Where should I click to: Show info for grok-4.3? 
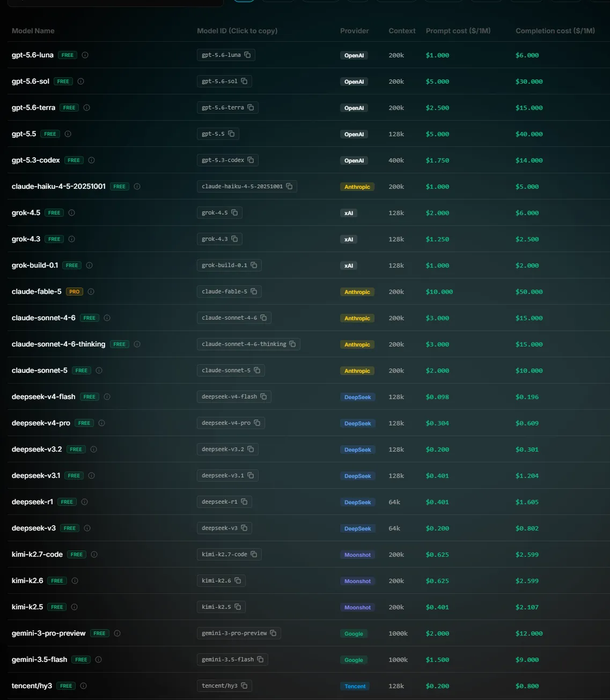pyautogui.click(x=71, y=239)
